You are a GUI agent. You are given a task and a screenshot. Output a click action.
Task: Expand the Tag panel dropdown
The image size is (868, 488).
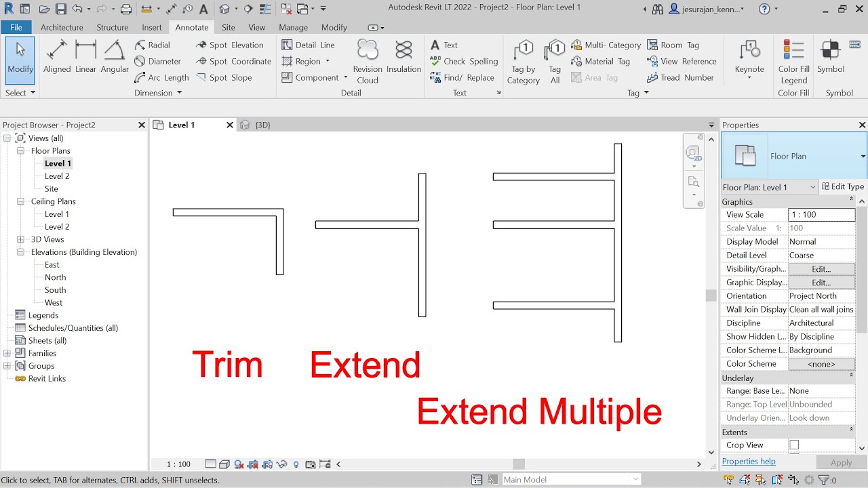[x=638, y=93]
